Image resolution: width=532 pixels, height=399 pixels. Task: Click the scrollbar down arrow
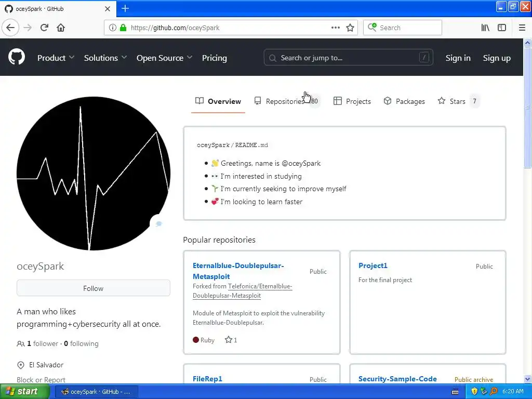pyautogui.click(x=527, y=379)
